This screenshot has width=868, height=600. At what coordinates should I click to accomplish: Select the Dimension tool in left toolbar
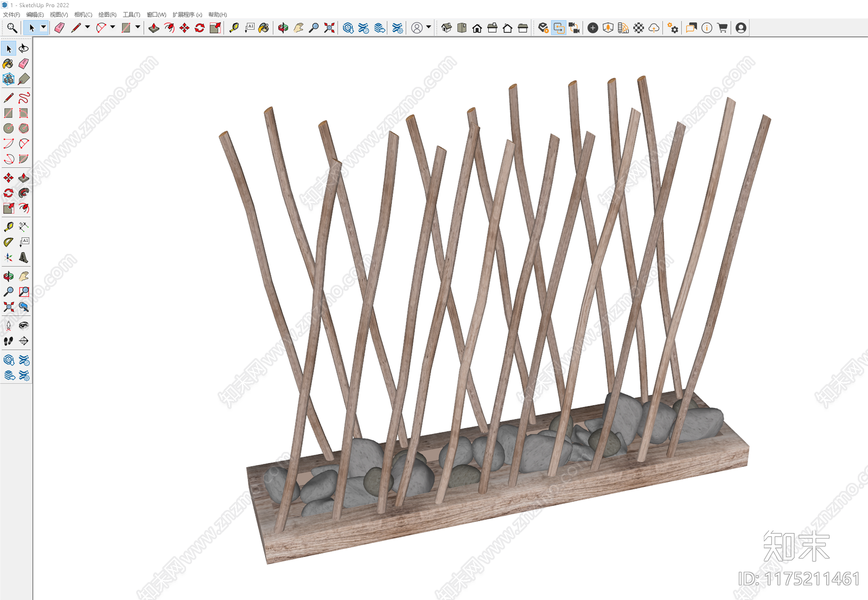pos(23,227)
